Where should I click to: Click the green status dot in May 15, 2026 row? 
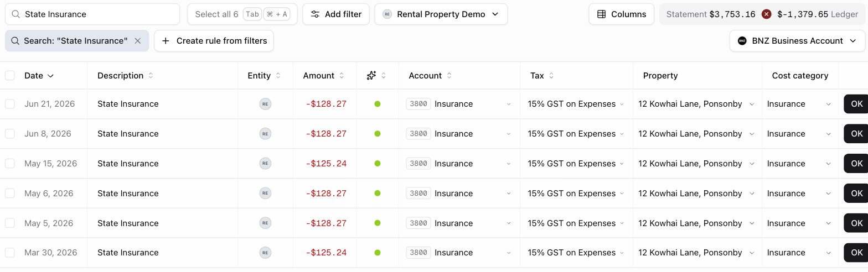(378, 164)
